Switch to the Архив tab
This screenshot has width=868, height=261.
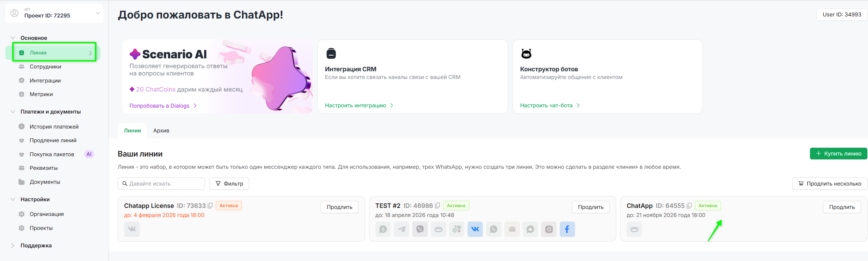pos(161,131)
